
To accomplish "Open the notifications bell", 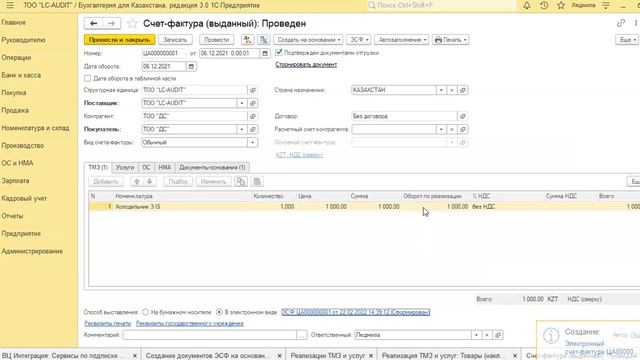I will pos(527,5).
